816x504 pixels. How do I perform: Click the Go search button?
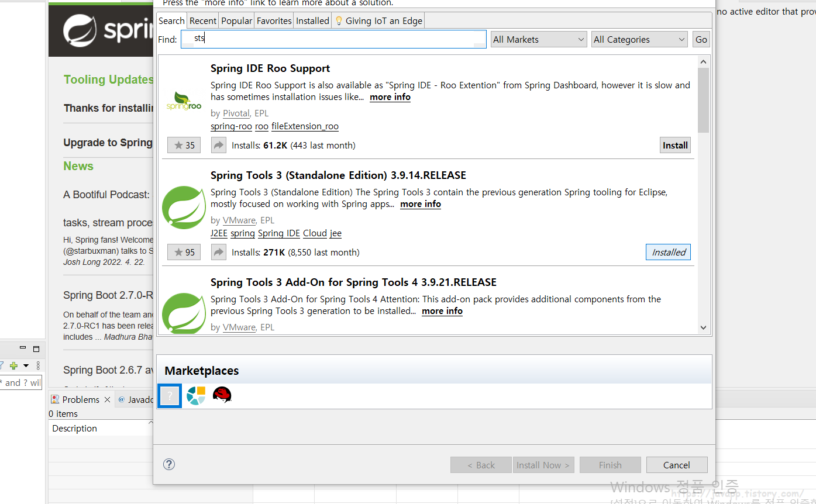pyautogui.click(x=701, y=39)
